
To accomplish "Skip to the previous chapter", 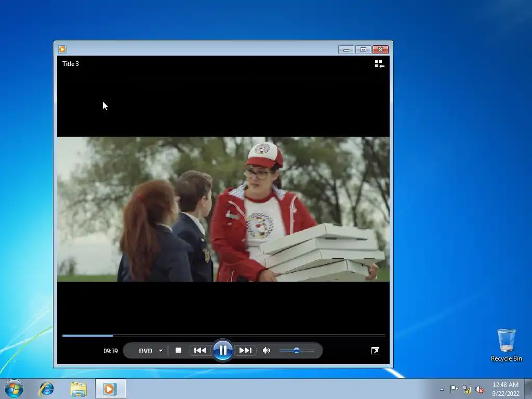I will (x=200, y=351).
